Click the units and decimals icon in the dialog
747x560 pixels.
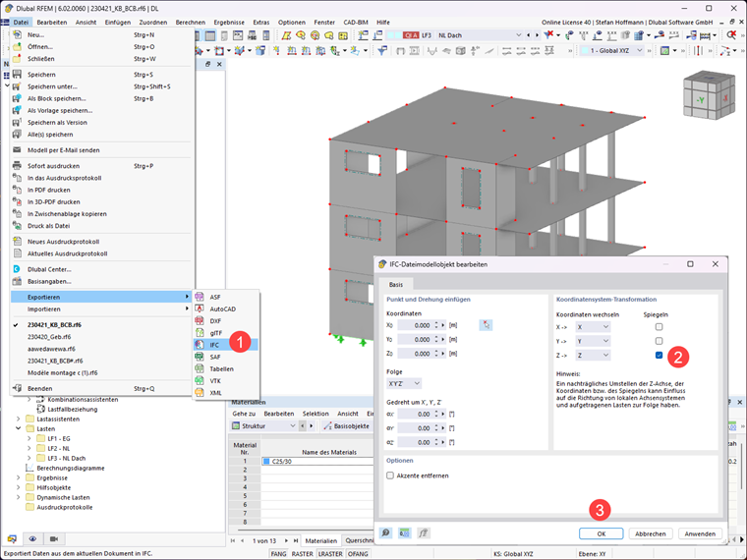[x=405, y=533]
